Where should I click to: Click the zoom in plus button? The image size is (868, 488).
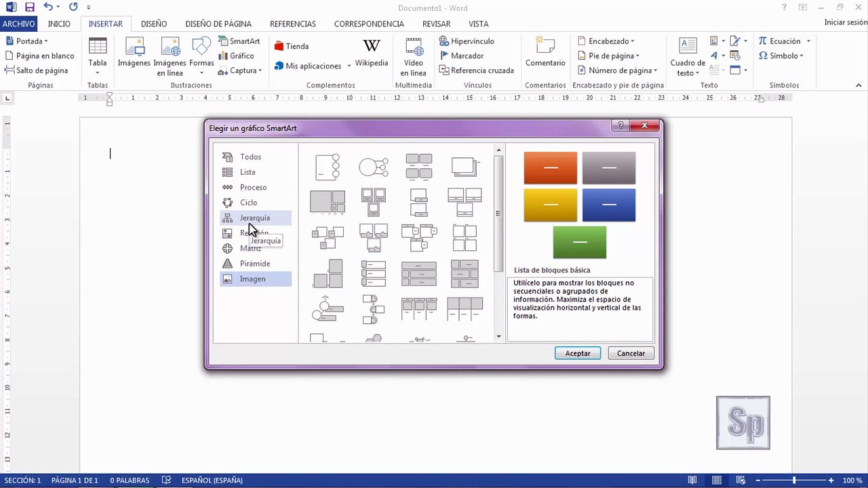click(831, 481)
